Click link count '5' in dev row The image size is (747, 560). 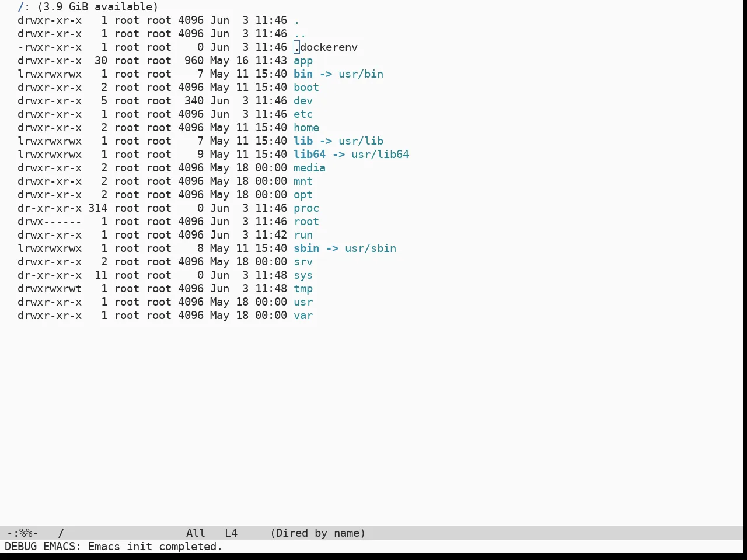(x=104, y=101)
